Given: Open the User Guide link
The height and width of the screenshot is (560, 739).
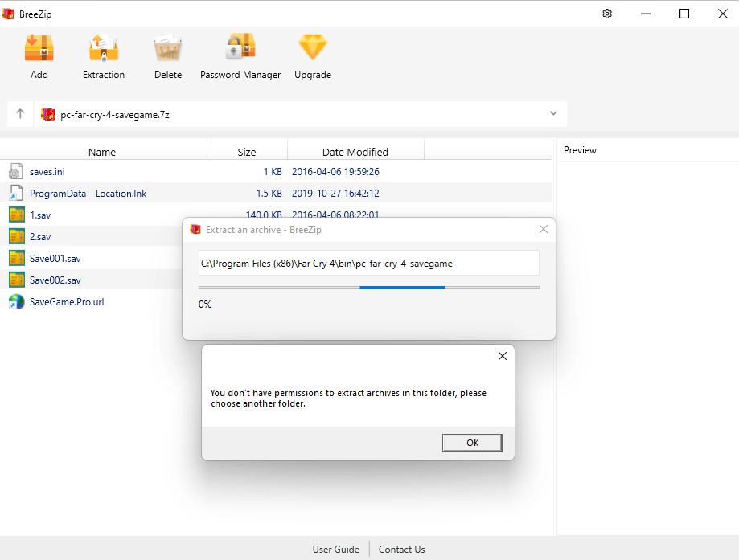Looking at the screenshot, I should click(335, 550).
